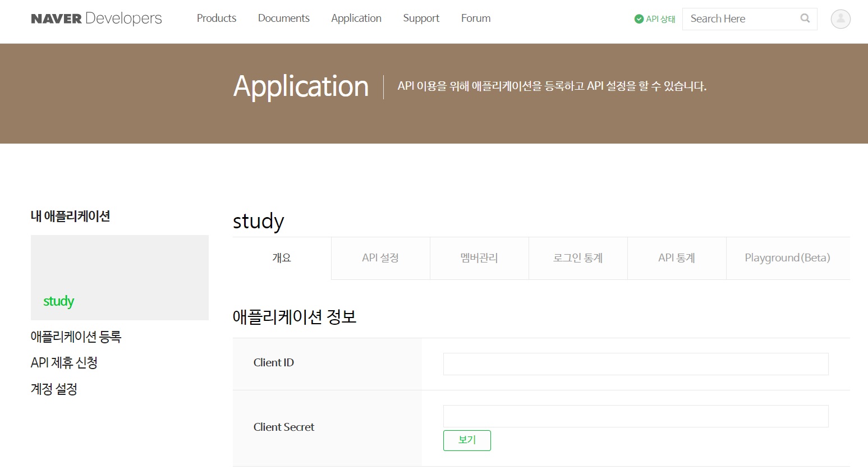
Task: Click the search magnifier icon
Action: [805, 19]
